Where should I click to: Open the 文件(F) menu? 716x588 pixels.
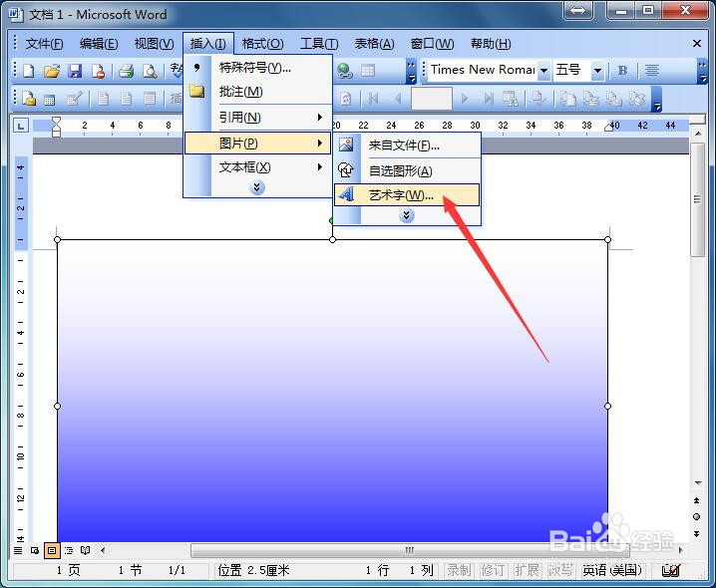[x=44, y=44]
